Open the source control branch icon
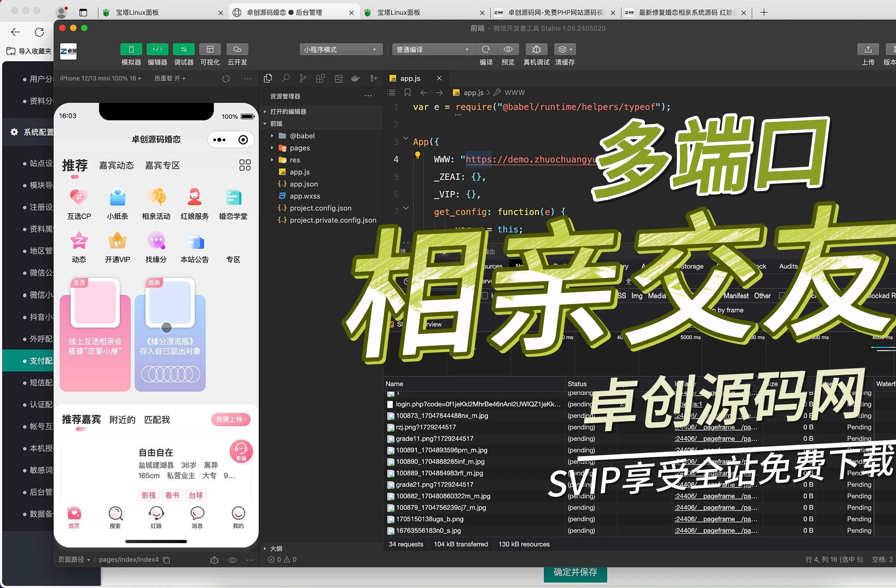The width and height of the screenshot is (896, 588). (303, 78)
